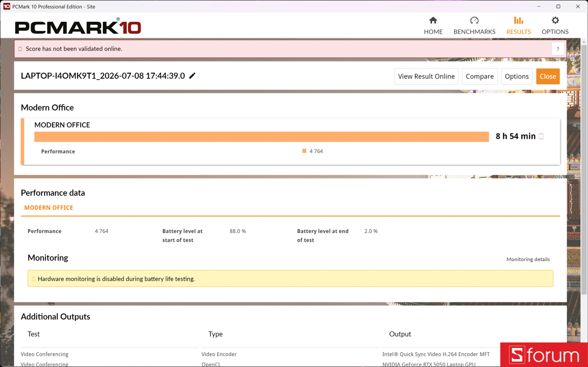The image size is (588, 367).
Task: Click View Result Online button
Action: [426, 76]
